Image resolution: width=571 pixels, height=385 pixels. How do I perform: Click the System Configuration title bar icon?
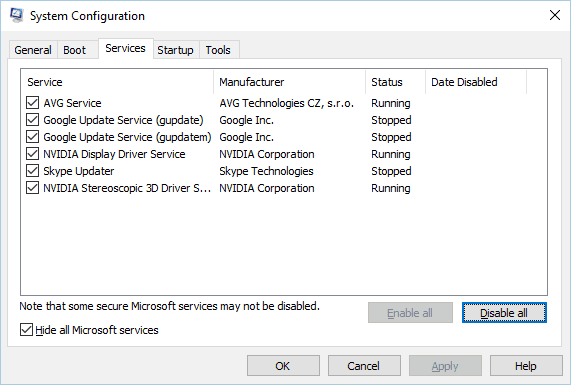click(x=16, y=16)
